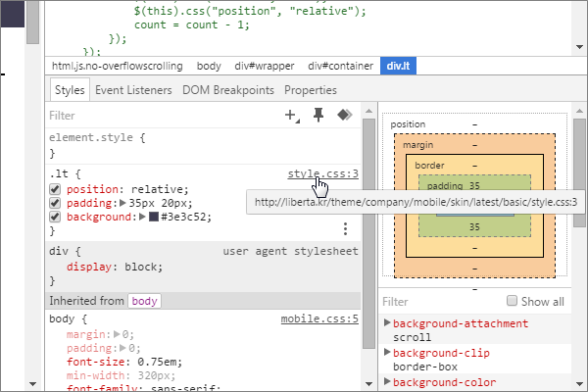Enable the Show all checkbox

512,301
